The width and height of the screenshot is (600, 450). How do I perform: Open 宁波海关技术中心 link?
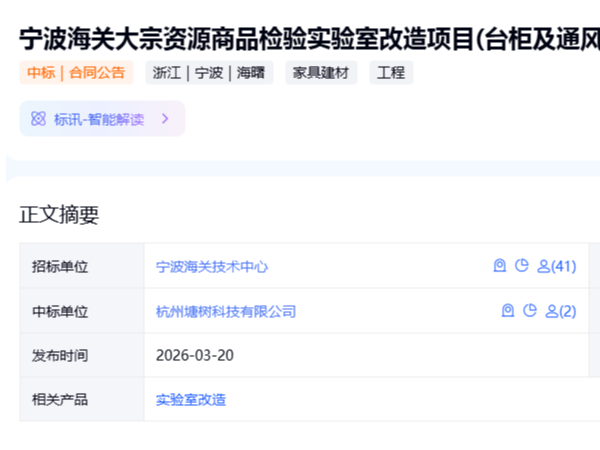(212, 267)
